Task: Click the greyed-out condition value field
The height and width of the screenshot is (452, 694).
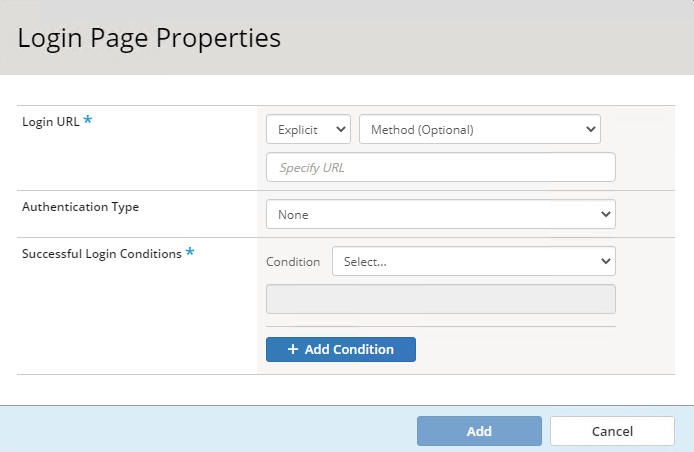Action: tap(440, 299)
